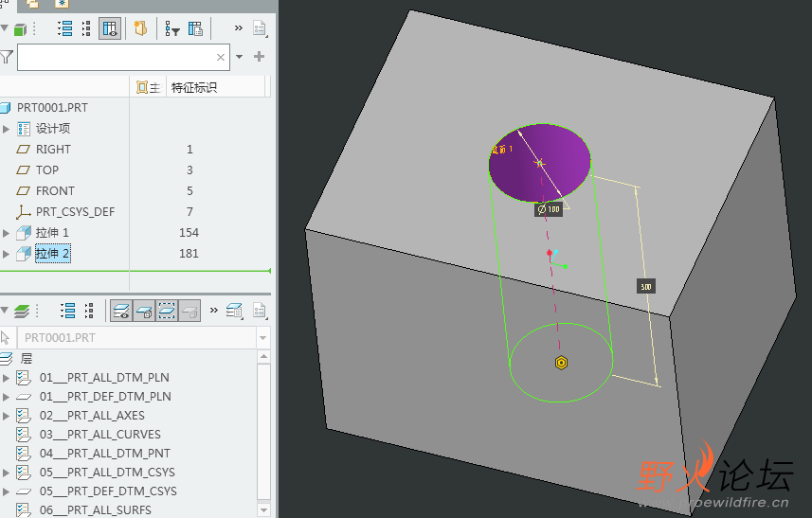Toggle layer visibility eye button

point(121,311)
